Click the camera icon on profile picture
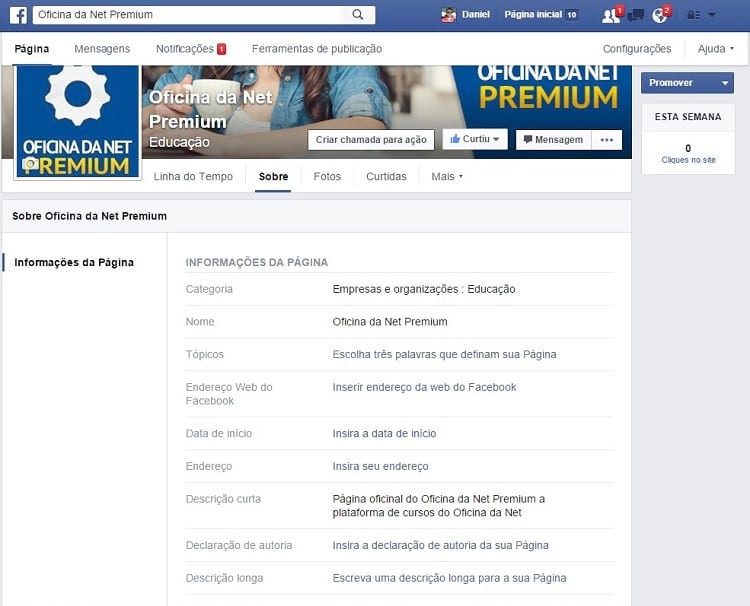The height and width of the screenshot is (606, 750). tap(31, 165)
